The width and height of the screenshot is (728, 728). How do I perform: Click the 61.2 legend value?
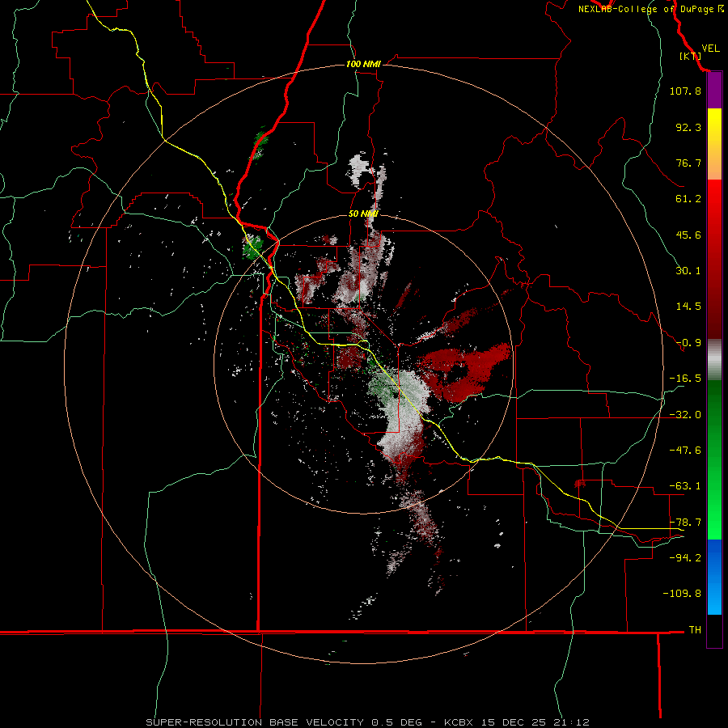pos(688,199)
